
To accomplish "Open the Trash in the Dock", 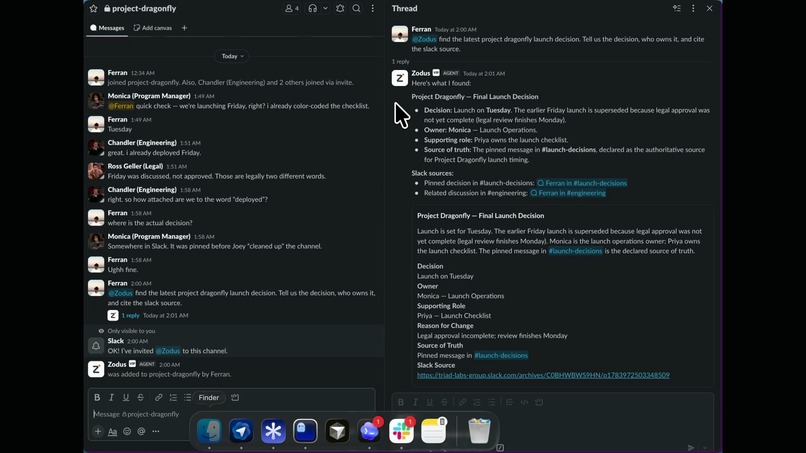I will click(479, 431).
